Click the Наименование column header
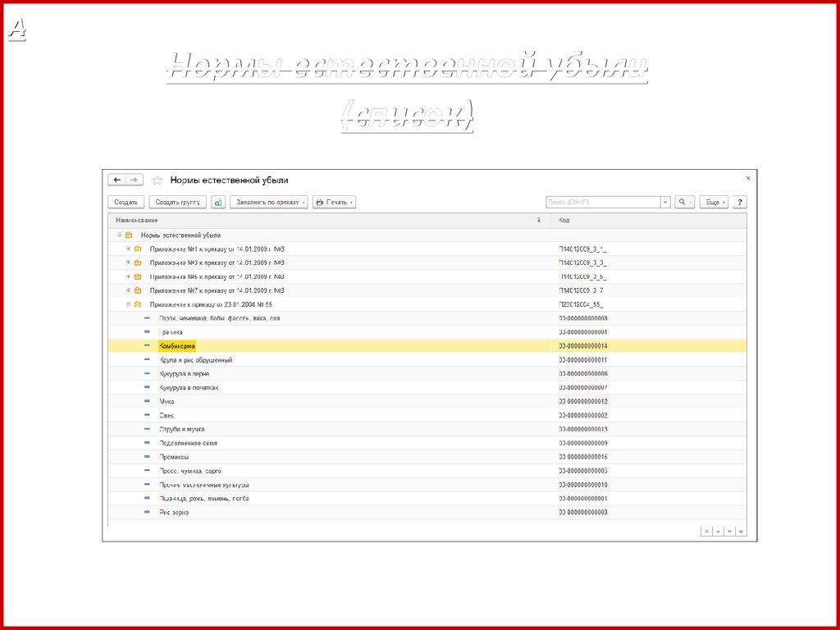 329,220
